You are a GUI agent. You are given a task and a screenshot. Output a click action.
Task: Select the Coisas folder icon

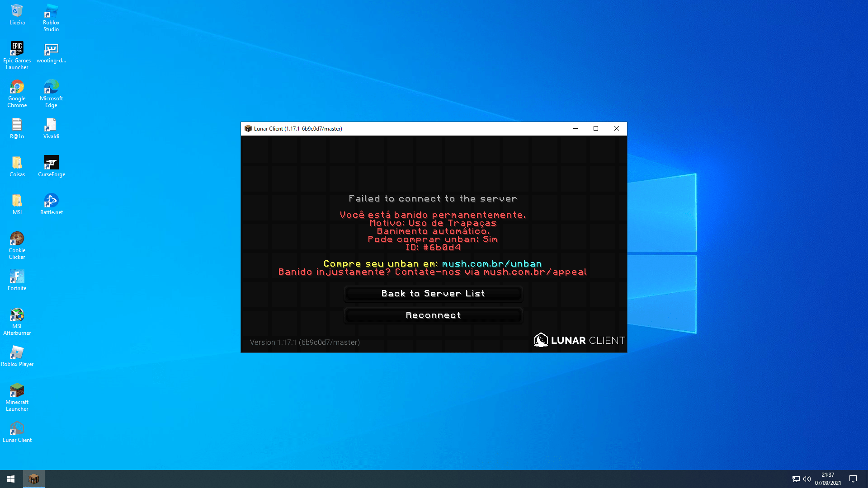point(17,167)
